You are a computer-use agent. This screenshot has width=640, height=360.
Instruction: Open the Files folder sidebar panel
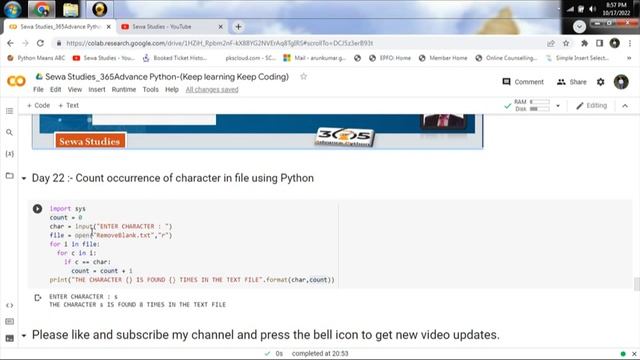pos(9,176)
